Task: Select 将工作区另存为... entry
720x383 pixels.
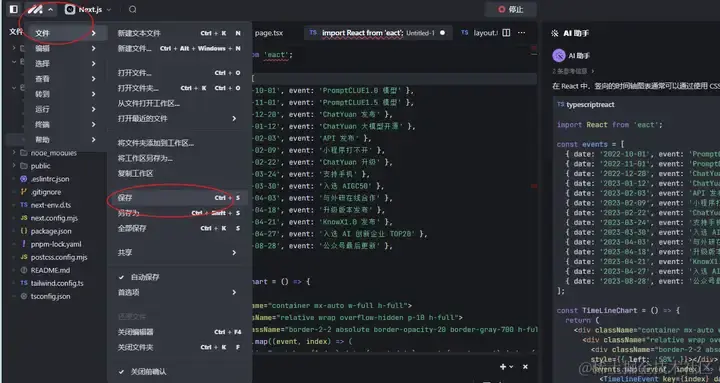Action: [x=179, y=158]
